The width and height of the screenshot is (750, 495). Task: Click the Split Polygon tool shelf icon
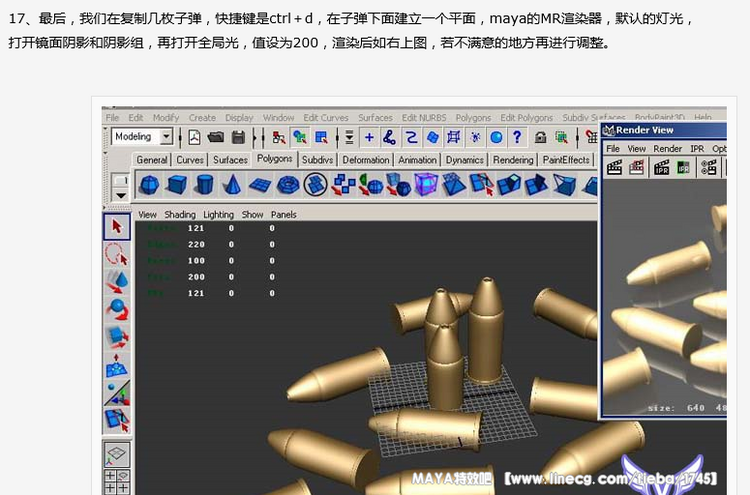(x=481, y=185)
